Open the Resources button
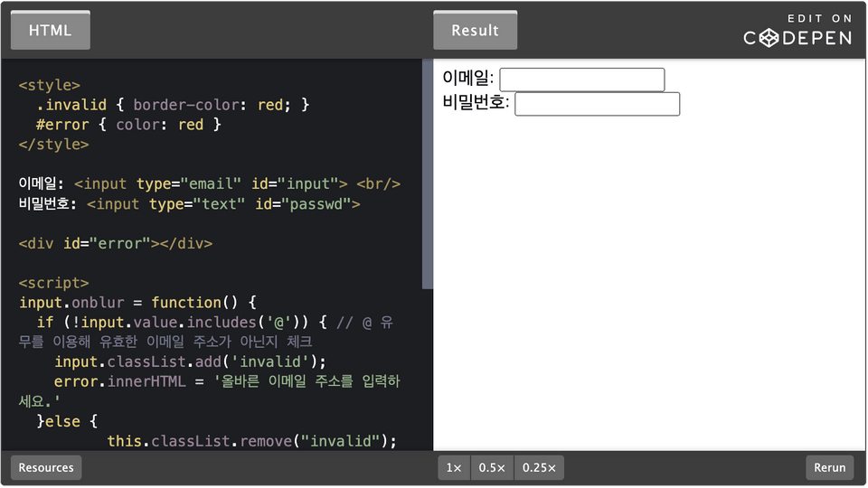Image resolution: width=868 pixels, height=488 pixels. [46, 467]
